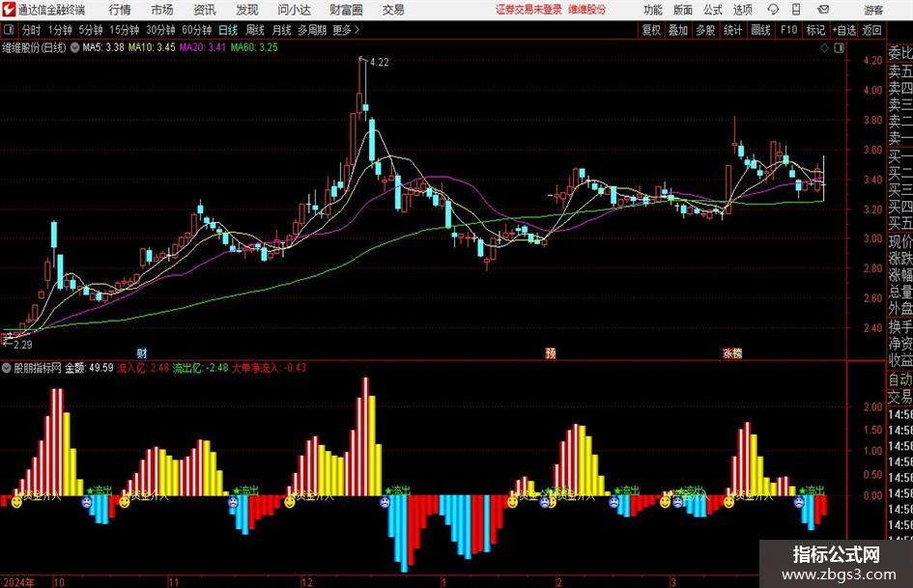Click the 自动 label in side panel
Screen dimensions: 913x588
tap(899, 379)
